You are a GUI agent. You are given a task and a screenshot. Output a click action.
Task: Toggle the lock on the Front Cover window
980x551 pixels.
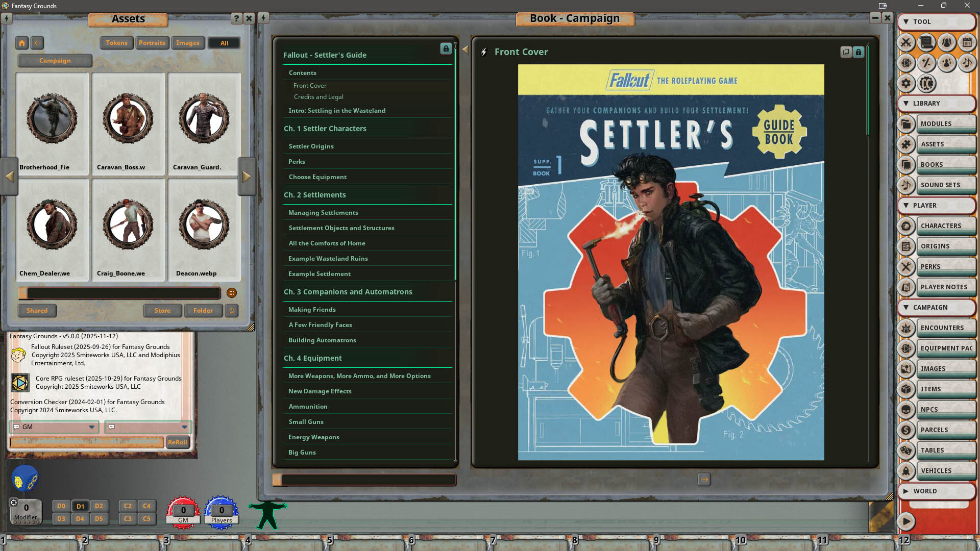click(858, 53)
